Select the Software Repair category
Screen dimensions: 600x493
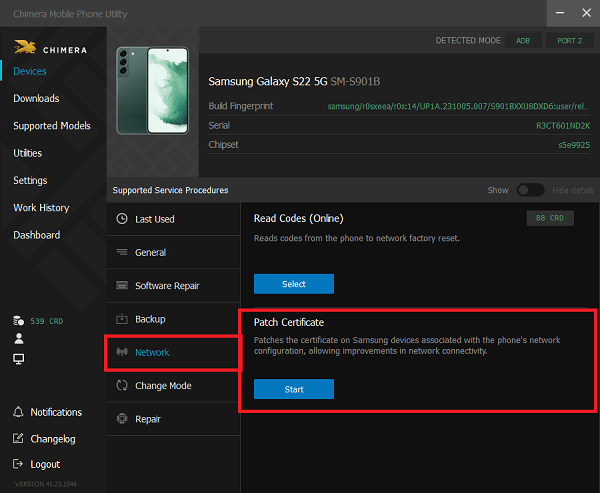pyautogui.click(x=173, y=286)
